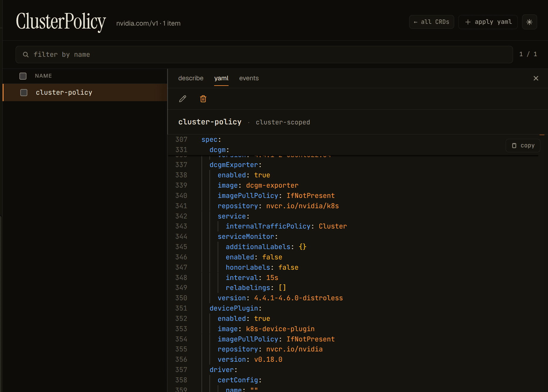
Task: Select the cluster-policy row name
Action: pyautogui.click(x=64, y=93)
